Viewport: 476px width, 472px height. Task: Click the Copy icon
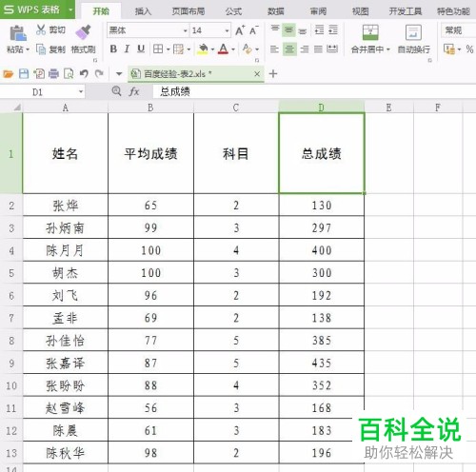tap(41, 49)
